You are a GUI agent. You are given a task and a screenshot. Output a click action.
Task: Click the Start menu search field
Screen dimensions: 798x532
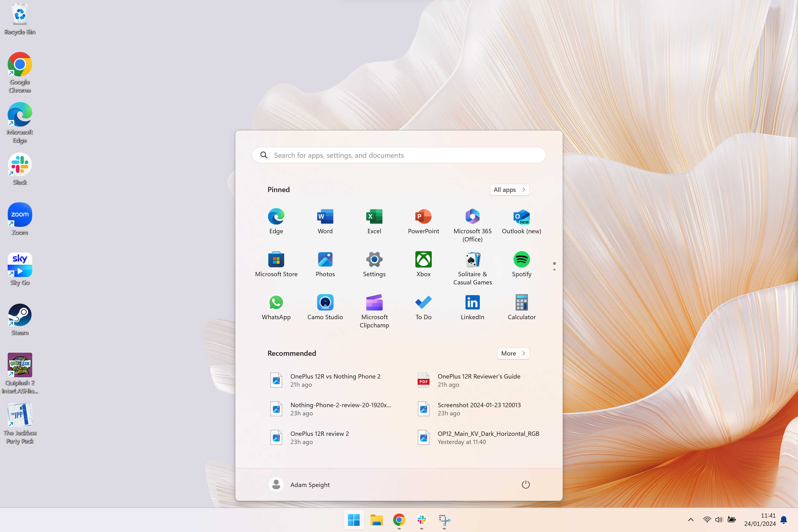coord(399,155)
